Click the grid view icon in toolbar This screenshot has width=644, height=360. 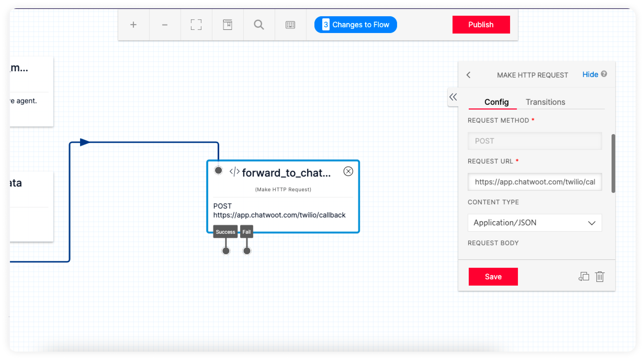[x=290, y=24]
